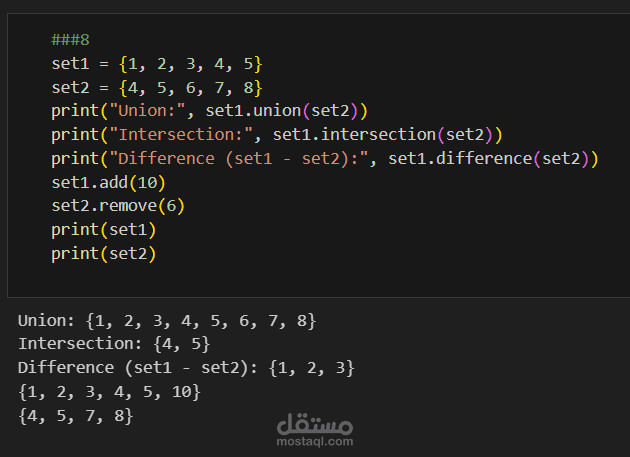Click the mostaql.com watermark logo
The image size is (630, 457).
coord(315,430)
